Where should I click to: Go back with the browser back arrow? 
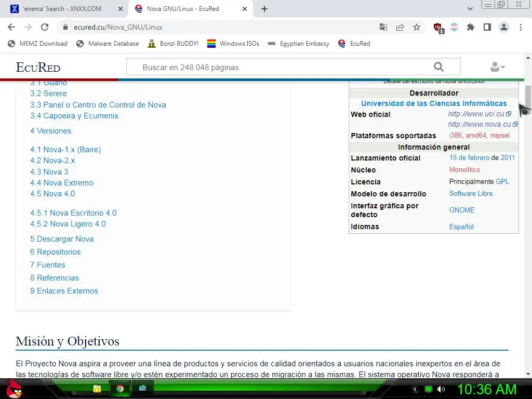11,27
